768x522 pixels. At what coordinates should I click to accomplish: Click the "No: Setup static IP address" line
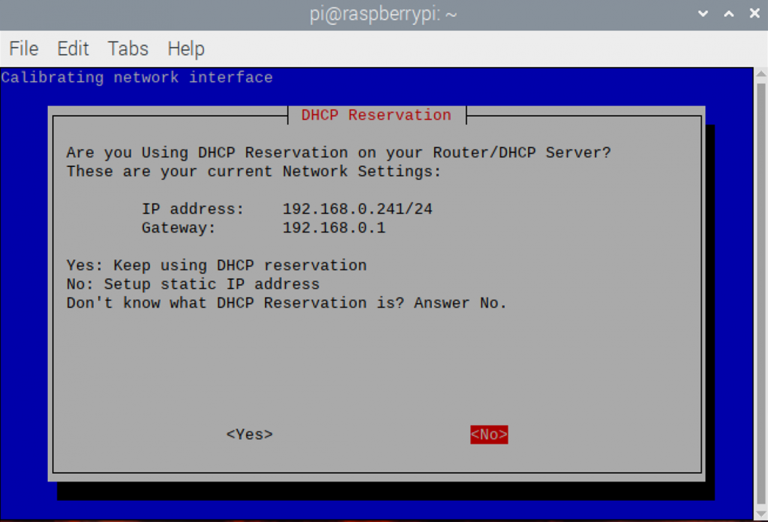[193, 284]
